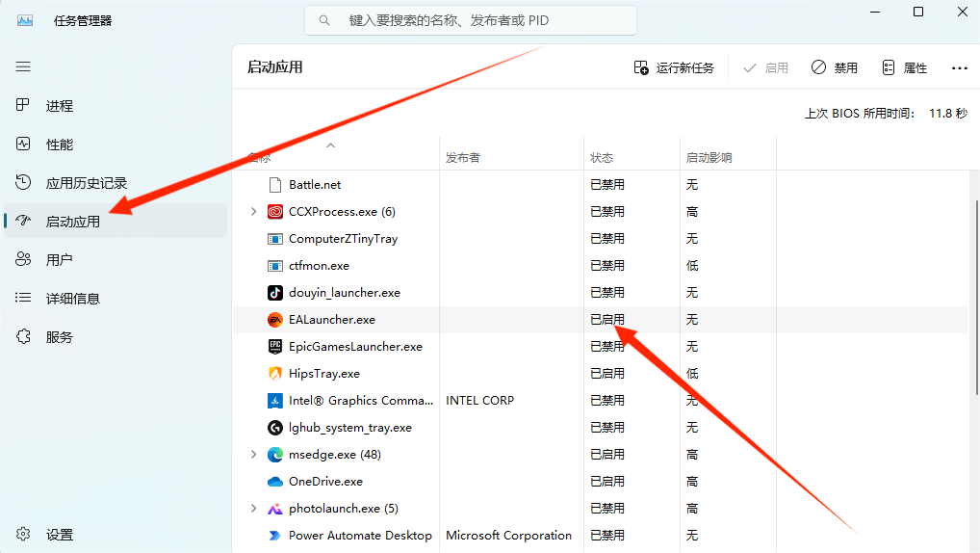Select the ComputerZTinyTray icon

(x=275, y=238)
